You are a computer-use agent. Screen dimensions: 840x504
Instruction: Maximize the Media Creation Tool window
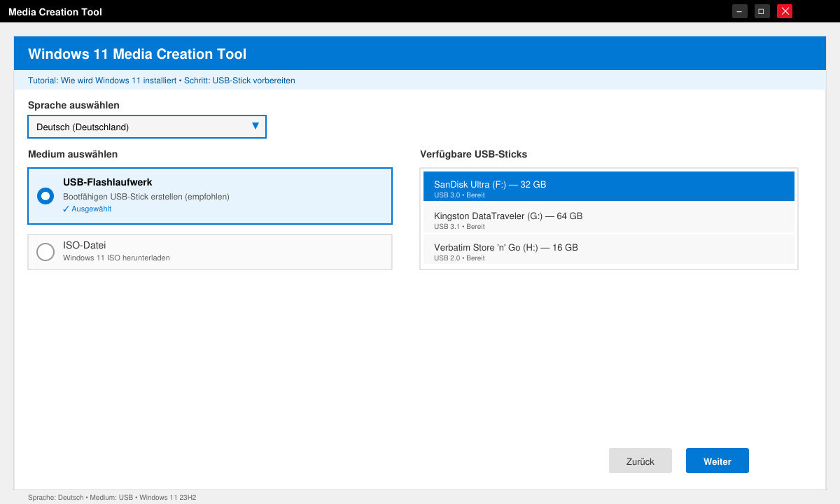pos(762,11)
